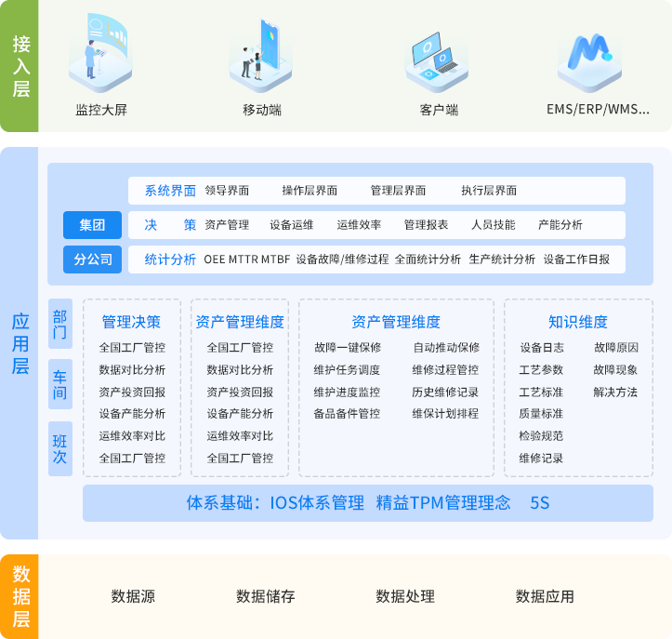
Task: Click 数据源 in the data layer
Action: click(133, 596)
